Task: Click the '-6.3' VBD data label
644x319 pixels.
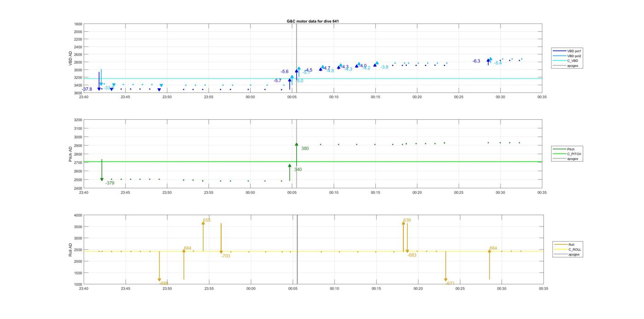Action: pos(476,61)
